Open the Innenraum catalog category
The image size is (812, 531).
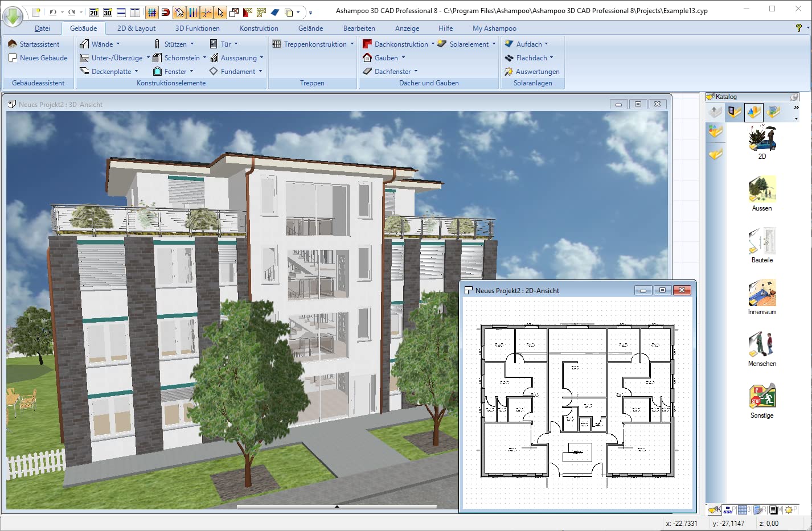pos(762,297)
